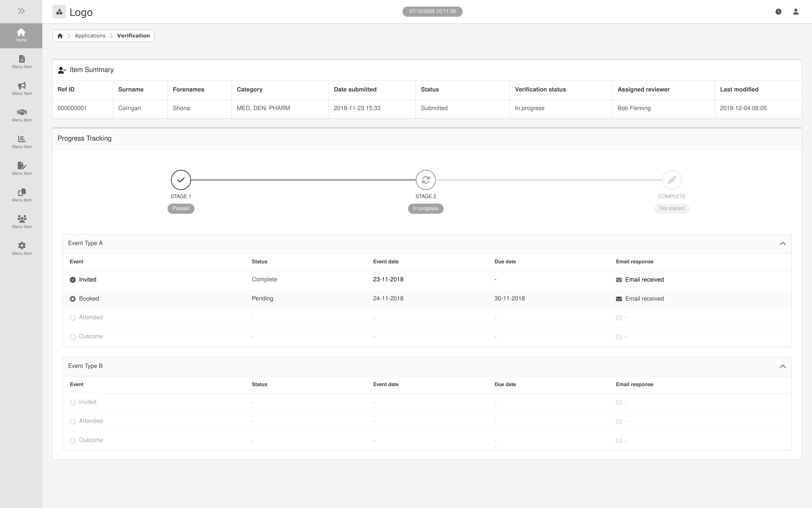Click the event date 24-11-2018
The height and width of the screenshot is (508, 812).
pyautogui.click(x=388, y=298)
